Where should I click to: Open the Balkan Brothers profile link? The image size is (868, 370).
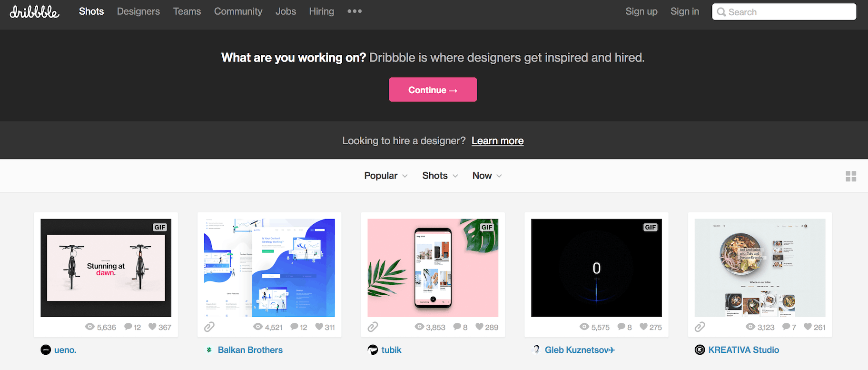click(x=250, y=350)
